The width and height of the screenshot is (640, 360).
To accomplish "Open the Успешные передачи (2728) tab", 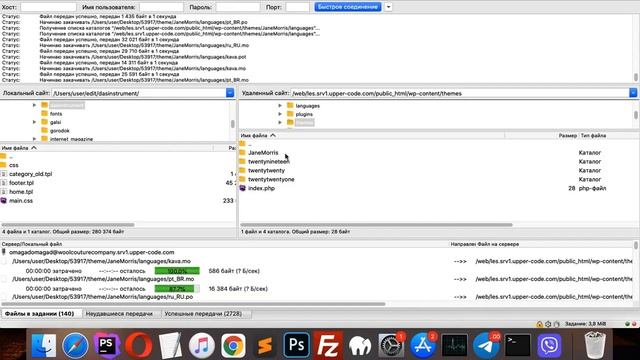I will (203, 313).
